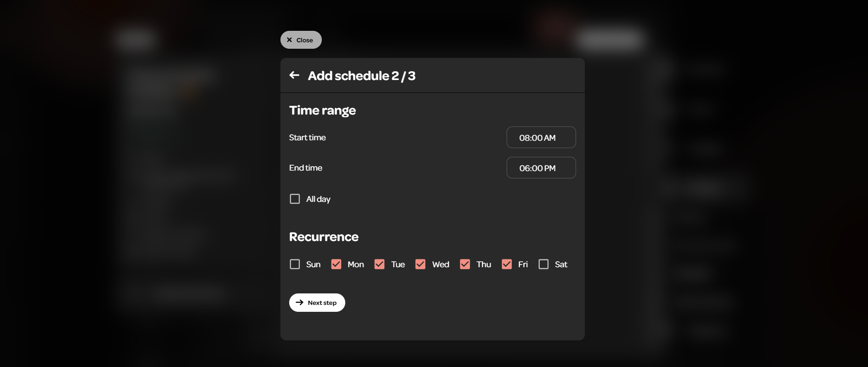Click the All day label text
Screen dimensions: 868x367
coord(318,199)
